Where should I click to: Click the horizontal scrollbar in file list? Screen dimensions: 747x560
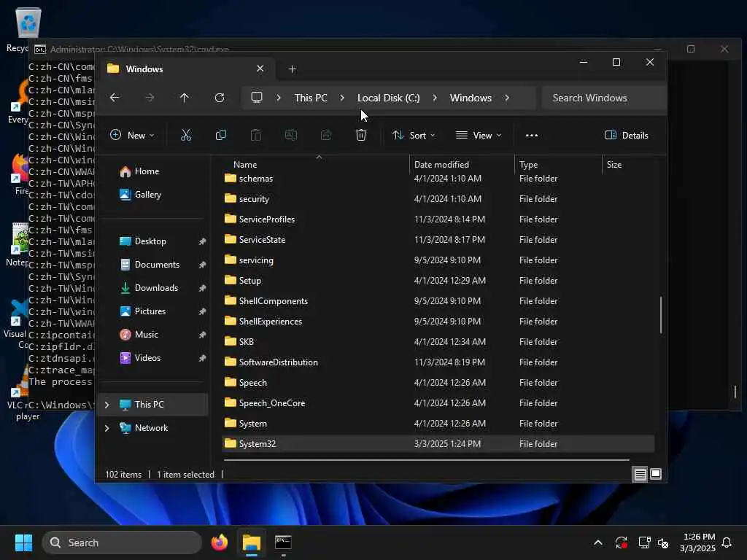[x=426, y=460]
